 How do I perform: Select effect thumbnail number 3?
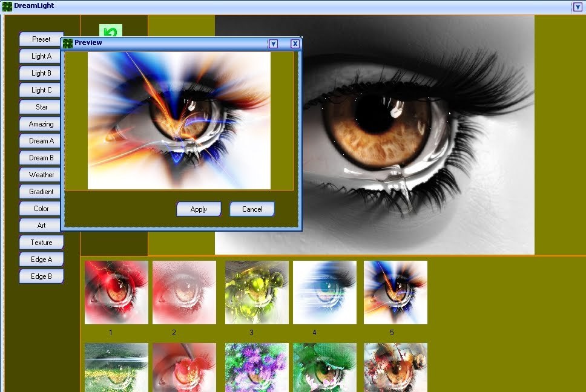click(x=257, y=292)
